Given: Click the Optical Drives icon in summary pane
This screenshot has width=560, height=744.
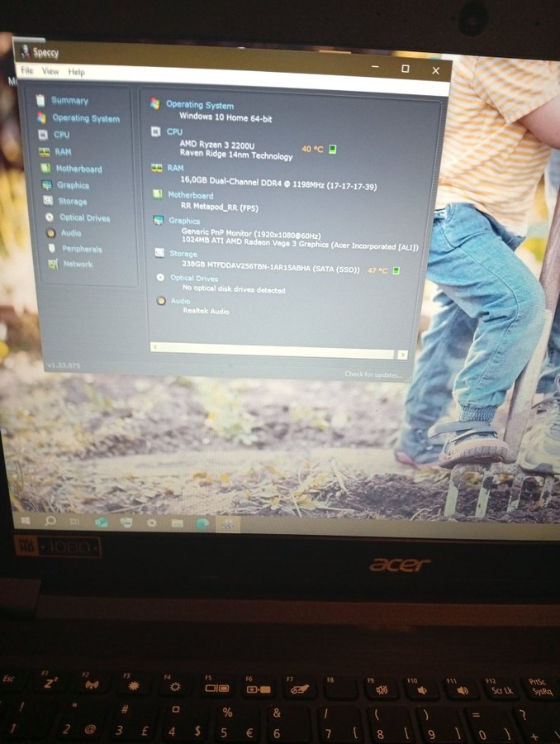Looking at the screenshot, I should tap(160, 277).
